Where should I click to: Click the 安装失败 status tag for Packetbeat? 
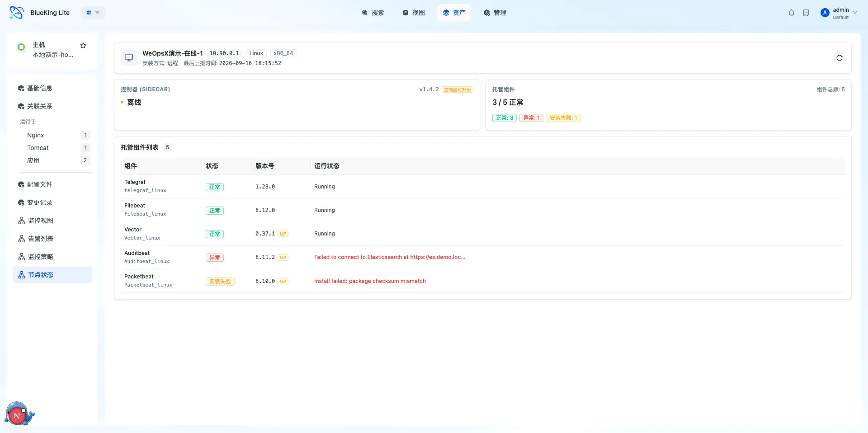coord(220,281)
